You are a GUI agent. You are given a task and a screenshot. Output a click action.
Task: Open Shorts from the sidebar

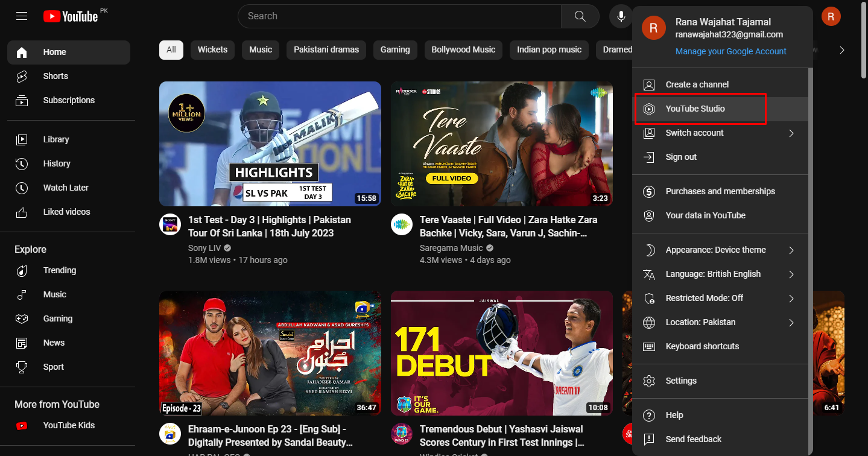(x=69, y=77)
